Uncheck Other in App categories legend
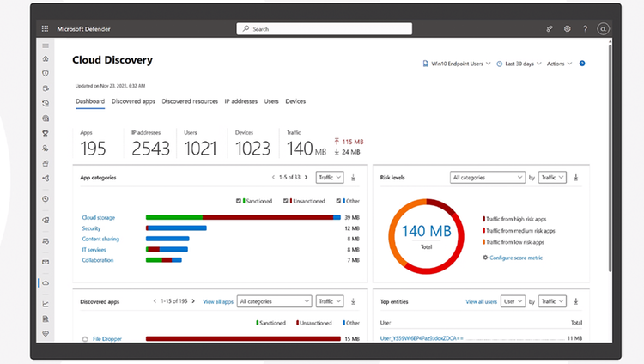The image size is (644, 364). click(338, 201)
